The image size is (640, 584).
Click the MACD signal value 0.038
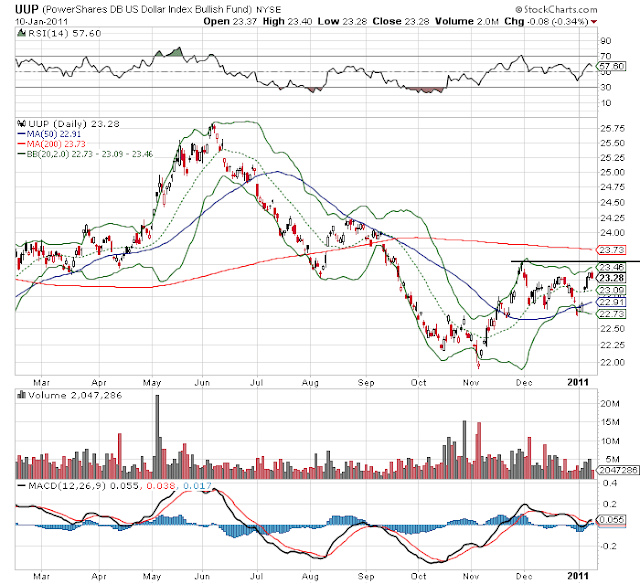pos(160,486)
